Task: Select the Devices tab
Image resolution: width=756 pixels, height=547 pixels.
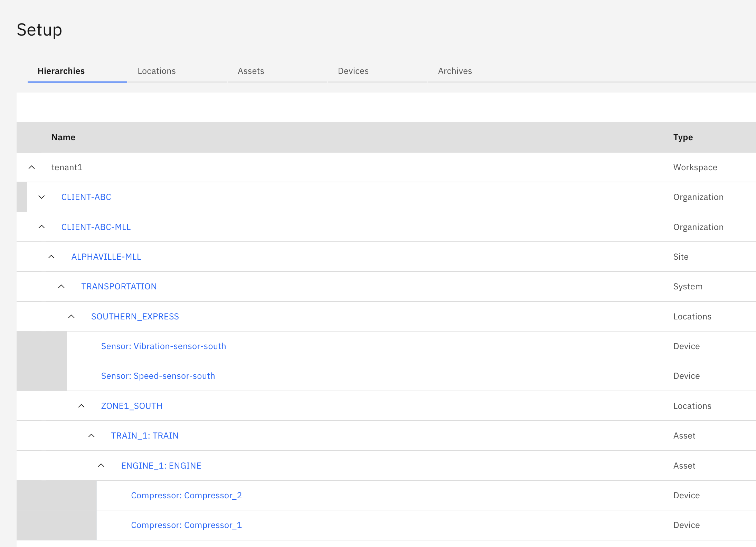Action: [353, 71]
